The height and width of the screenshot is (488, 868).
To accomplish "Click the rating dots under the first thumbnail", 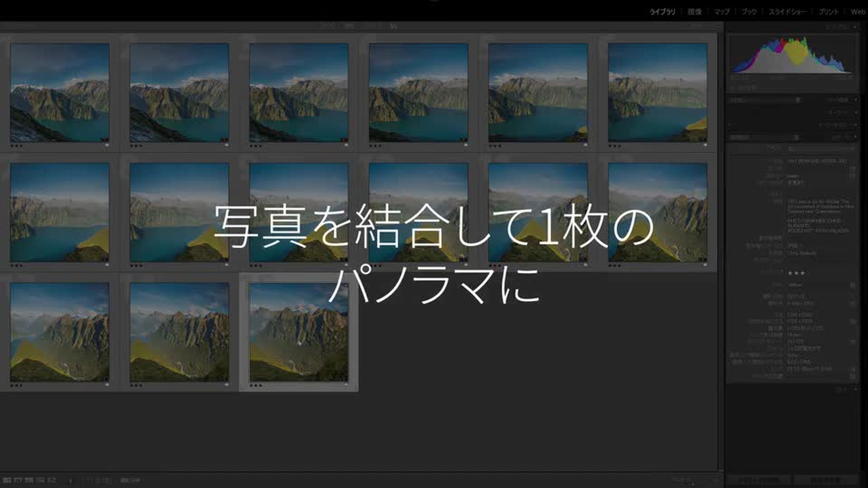I will (16, 146).
